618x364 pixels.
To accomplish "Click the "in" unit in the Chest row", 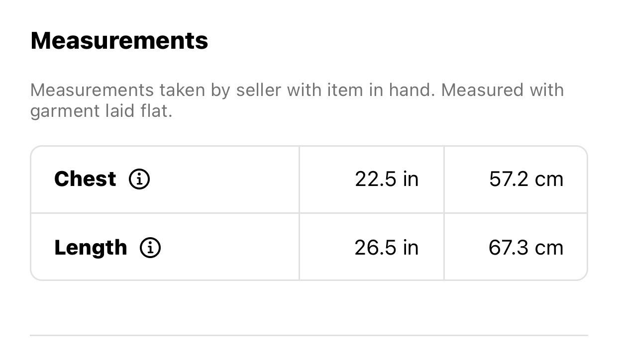I will pyautogui.click(x=411, y=179).
